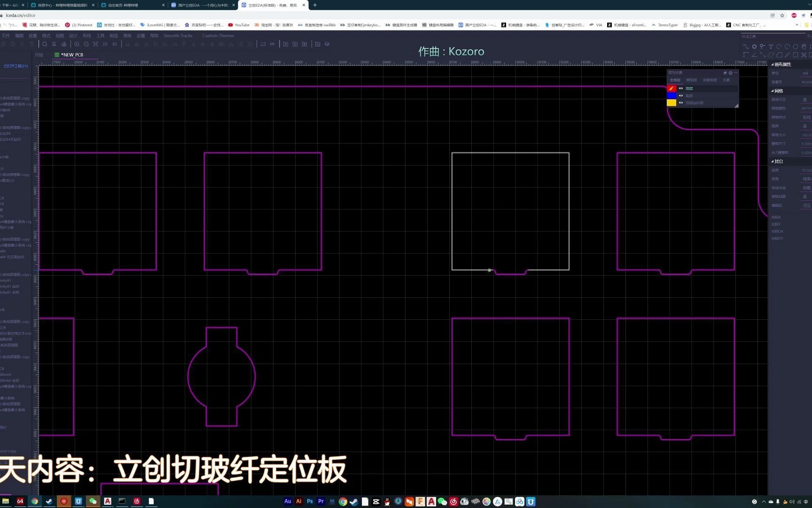The height and width of the screenshot is (508, 812).
Task: Click the yellow silkscreen layer color swatch
Action: [x=671, y=103]
